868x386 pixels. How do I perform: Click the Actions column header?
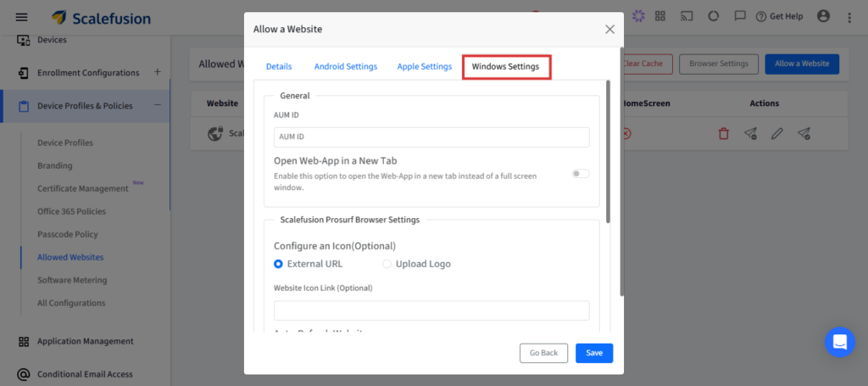pos(764,103)
